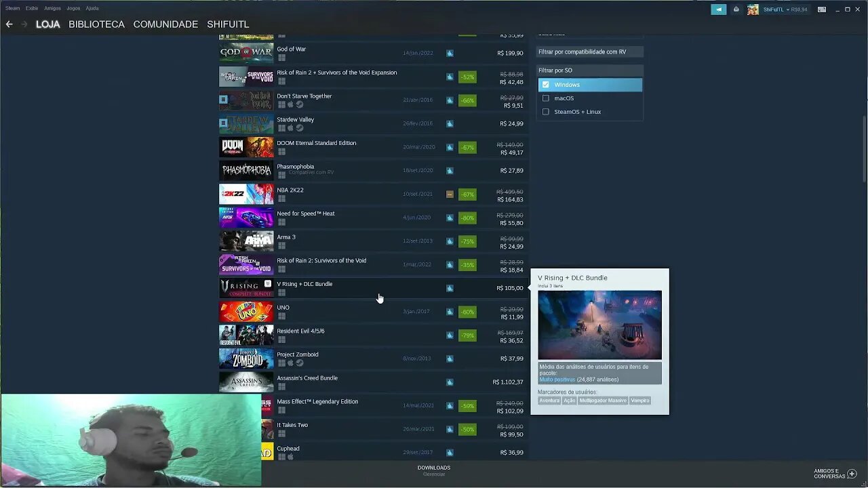Click the Aventura user tag
The image size is (868, 488).
pos(549,401)
